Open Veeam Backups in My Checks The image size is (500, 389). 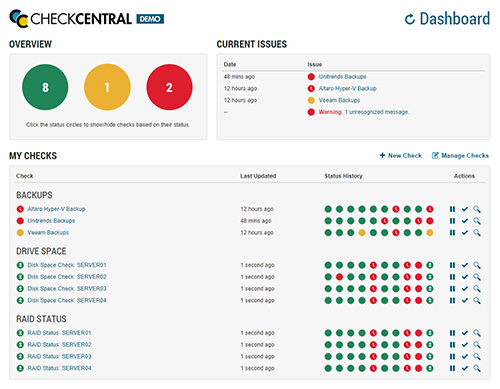48,232
